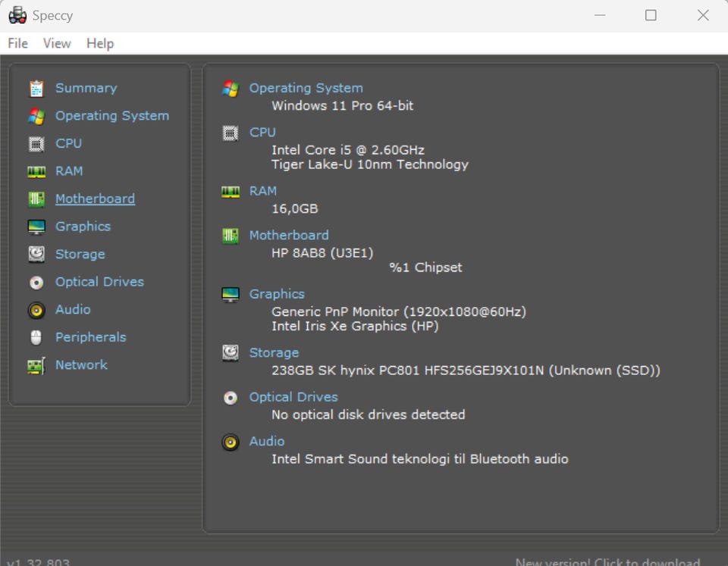Click the Optical Drives disc icon in sidebar

tap(36, 283)
